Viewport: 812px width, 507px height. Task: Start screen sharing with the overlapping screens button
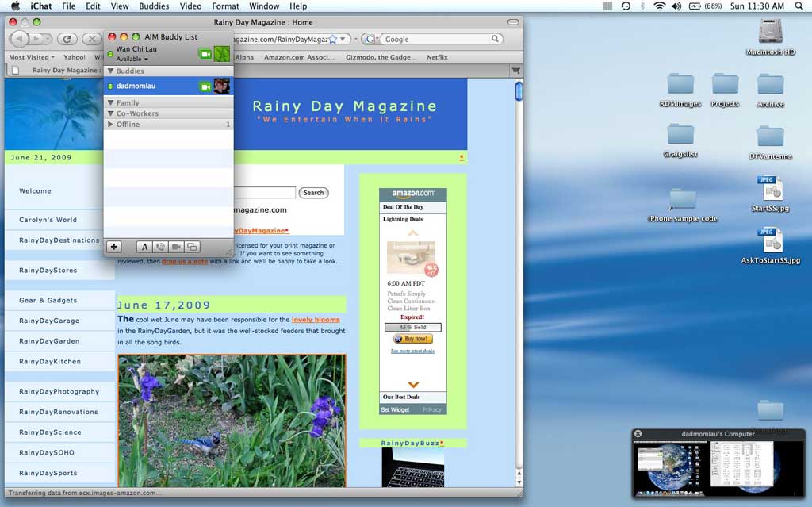[192, 247]
